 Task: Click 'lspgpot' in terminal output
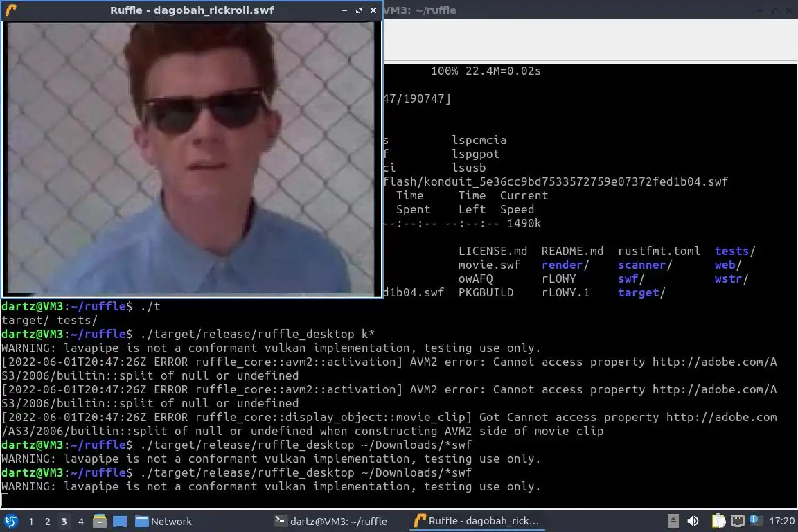point(475,154)
